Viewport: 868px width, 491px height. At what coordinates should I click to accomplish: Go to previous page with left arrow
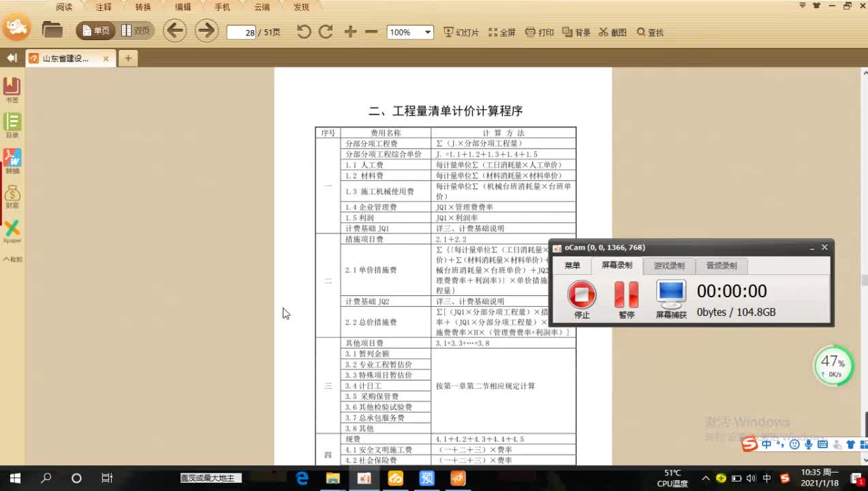175,31
